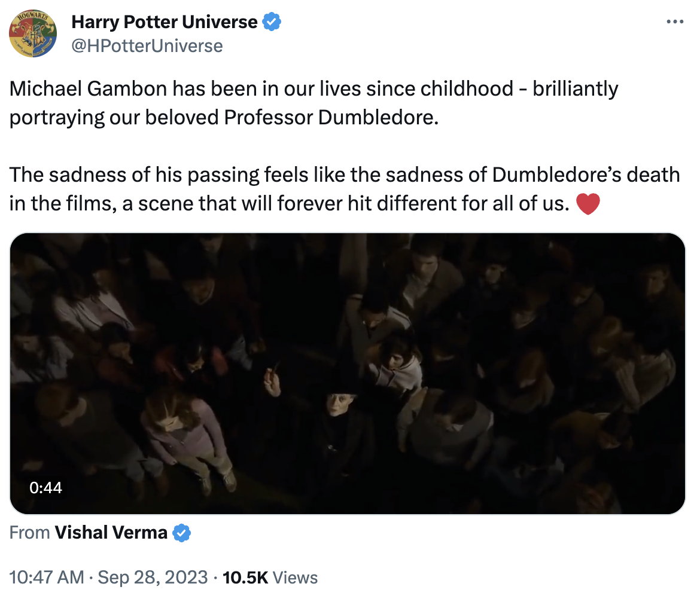Click the dot separator after the date
The width and height of the screenshot is (700, 605).
(x=214, y=577)
